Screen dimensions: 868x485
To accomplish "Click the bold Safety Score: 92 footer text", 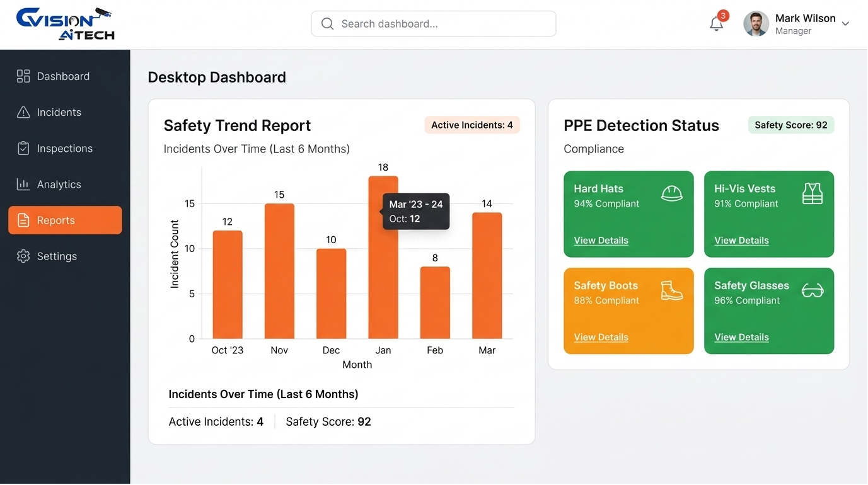I will tap(328, 422).
